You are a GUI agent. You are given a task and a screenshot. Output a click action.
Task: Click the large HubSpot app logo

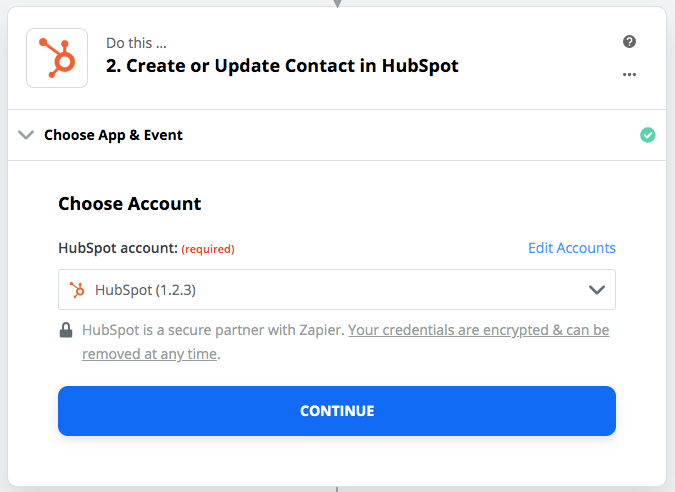tap(57, 58)
